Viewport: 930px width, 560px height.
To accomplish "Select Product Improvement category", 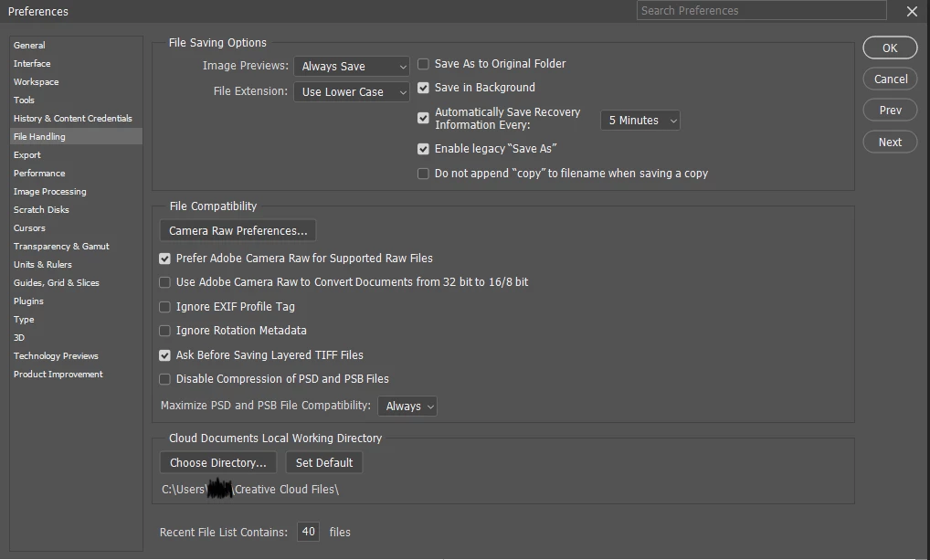I will pyautogui.click(x=76, y=375).
